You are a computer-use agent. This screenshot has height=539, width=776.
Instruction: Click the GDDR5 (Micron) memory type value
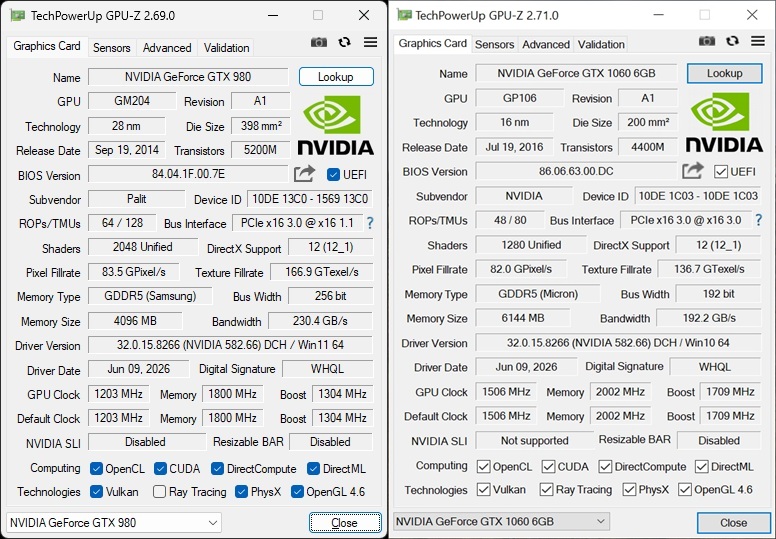(538, 294)
